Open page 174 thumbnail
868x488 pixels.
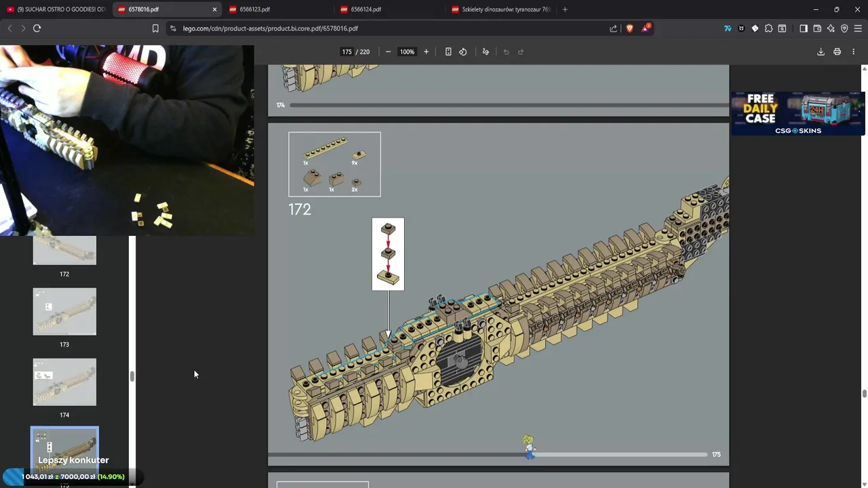(64, 382)
